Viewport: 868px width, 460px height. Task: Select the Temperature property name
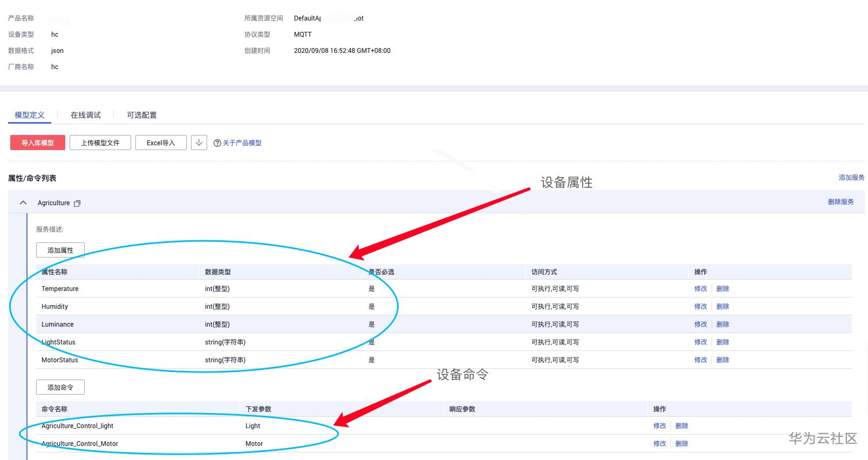(60, 289)
